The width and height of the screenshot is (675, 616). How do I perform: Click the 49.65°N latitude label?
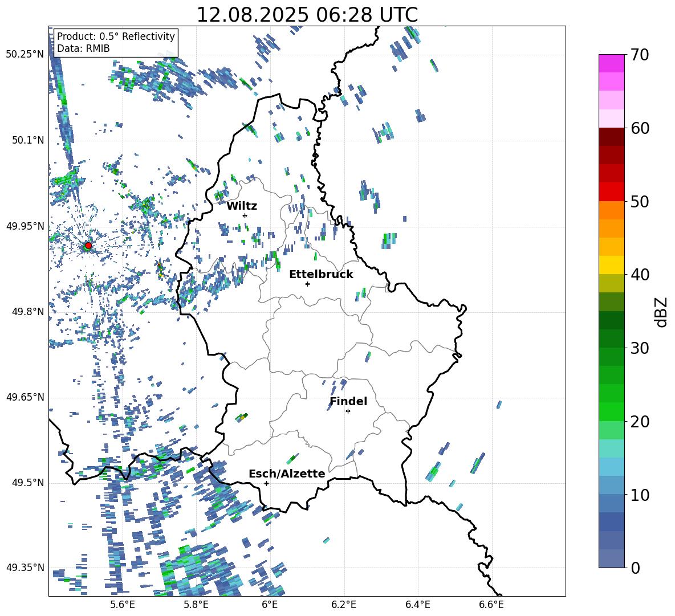click(25, 397)
